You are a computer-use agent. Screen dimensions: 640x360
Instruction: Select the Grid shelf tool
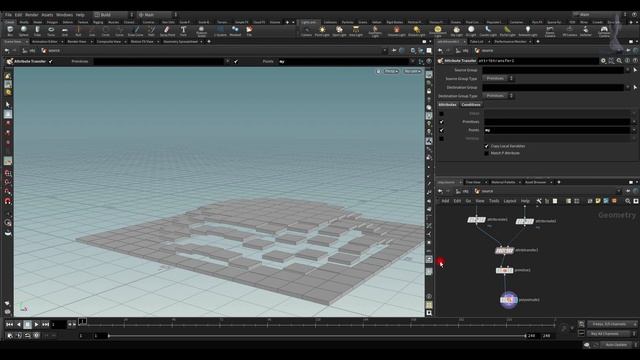(64, 31)
